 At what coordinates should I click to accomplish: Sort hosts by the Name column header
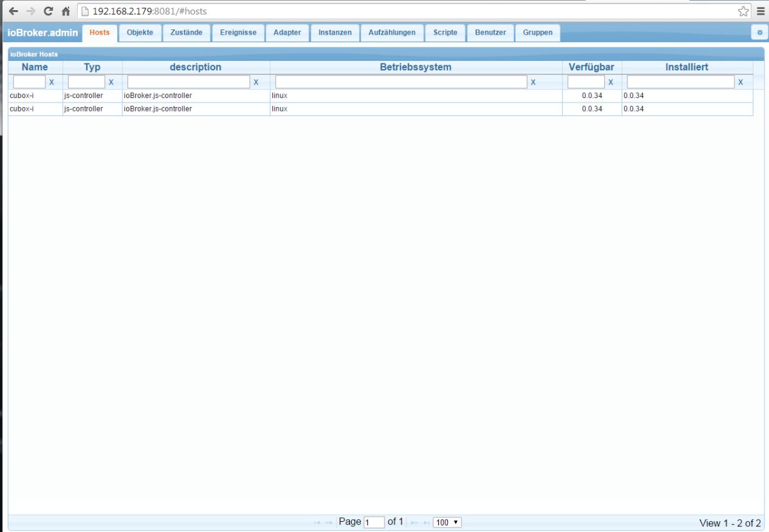(35, 67)
